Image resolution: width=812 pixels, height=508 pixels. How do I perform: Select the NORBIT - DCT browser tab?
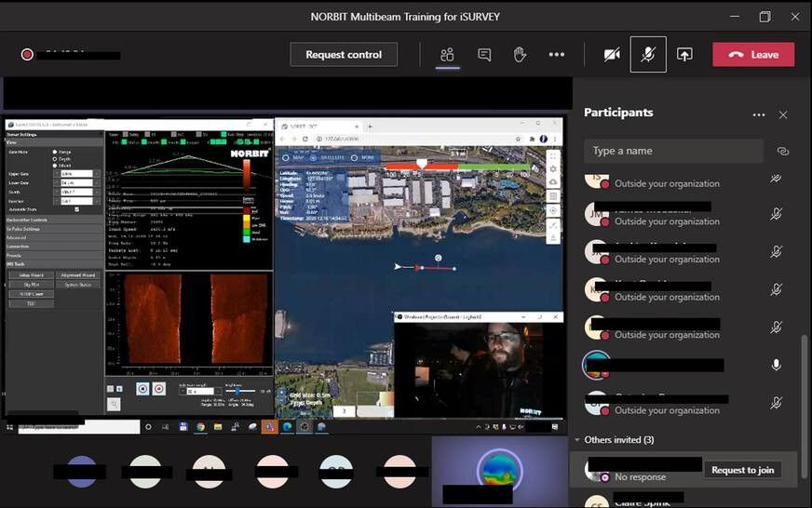(x=319, y=127)
